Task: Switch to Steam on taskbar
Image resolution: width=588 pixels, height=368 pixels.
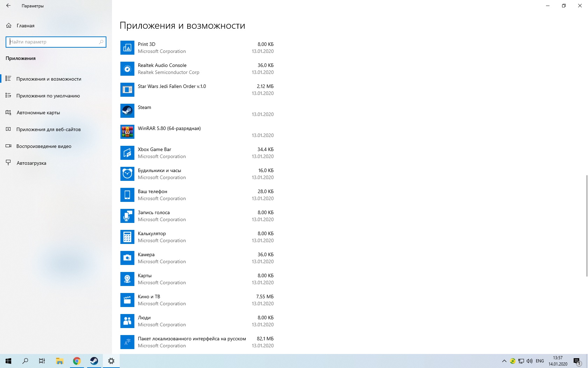Action: pyautogui.click(x=94, y=361)
